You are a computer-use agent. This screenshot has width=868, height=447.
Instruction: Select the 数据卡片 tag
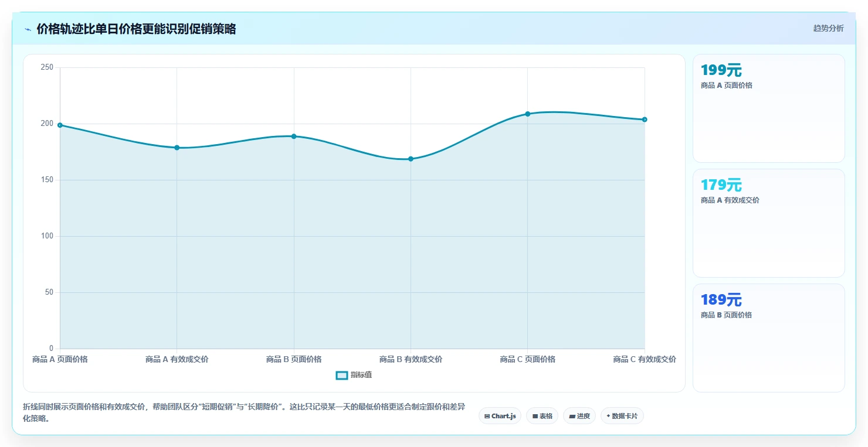(x=622, y=416)
